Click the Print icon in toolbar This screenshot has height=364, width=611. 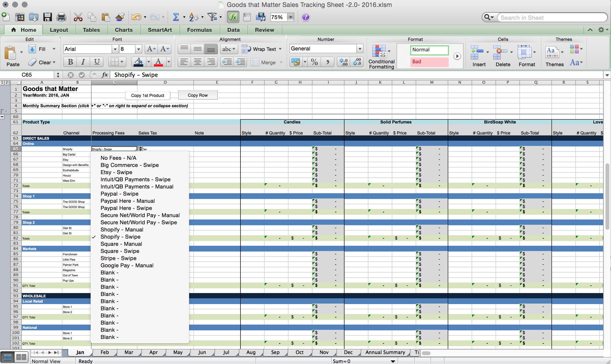pos(61,17)
